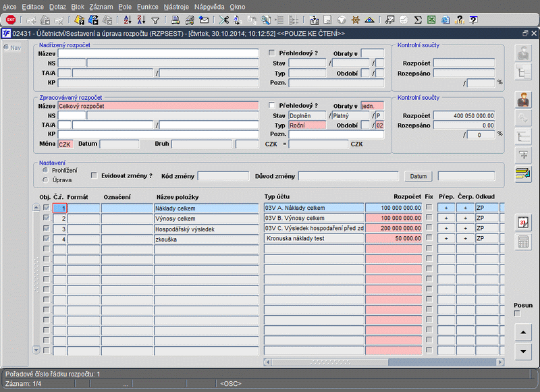Enable the Evidovat změny checkbox
This screenshot has width=540, height=392.
pos(94,175)
